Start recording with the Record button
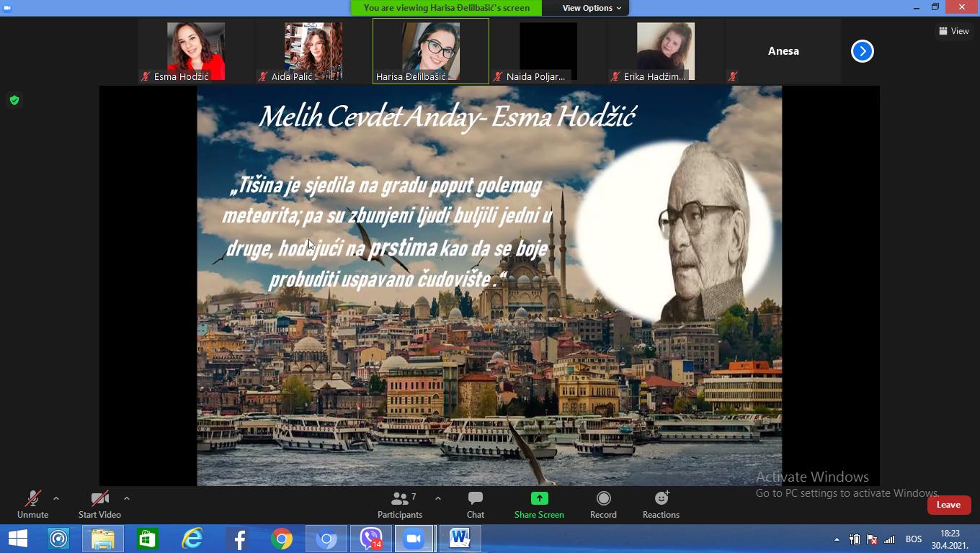 click(x=603, y=505)
